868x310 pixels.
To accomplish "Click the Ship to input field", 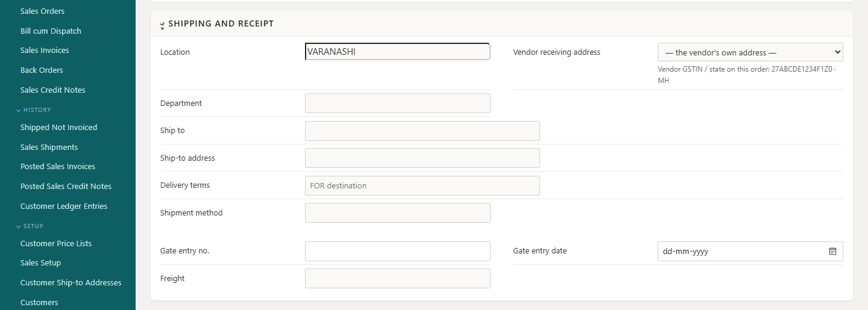I will click(x=423, y=131).
